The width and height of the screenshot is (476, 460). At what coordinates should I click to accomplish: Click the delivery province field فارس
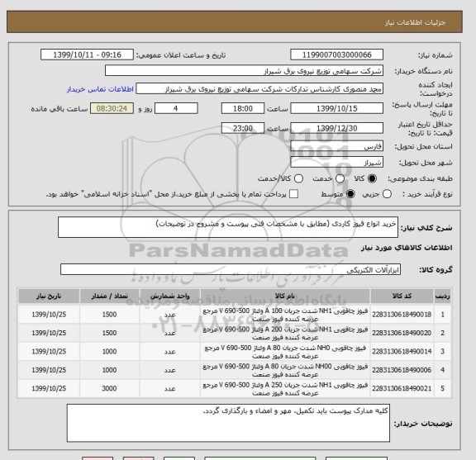(x=336, y=146)
